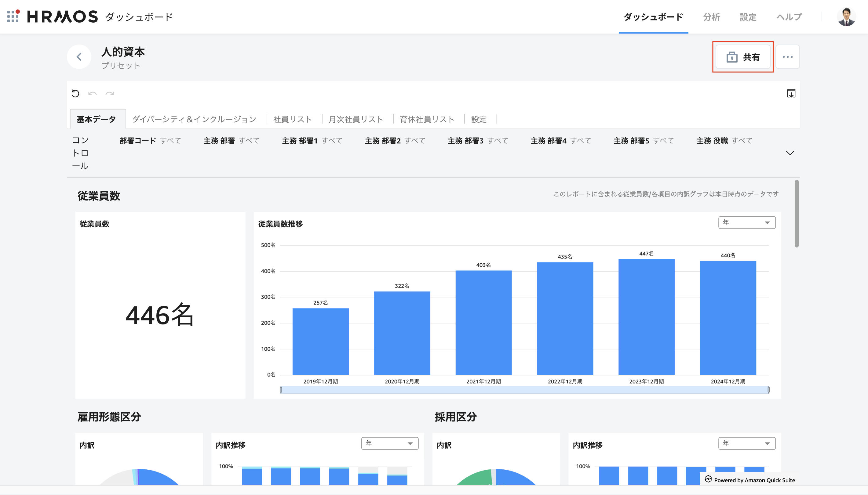Open 年 dropdown in 従業員数推移 chart
The height and width of the screenshot is (495, 868).
pyautogui.click(x=746, y=222)
